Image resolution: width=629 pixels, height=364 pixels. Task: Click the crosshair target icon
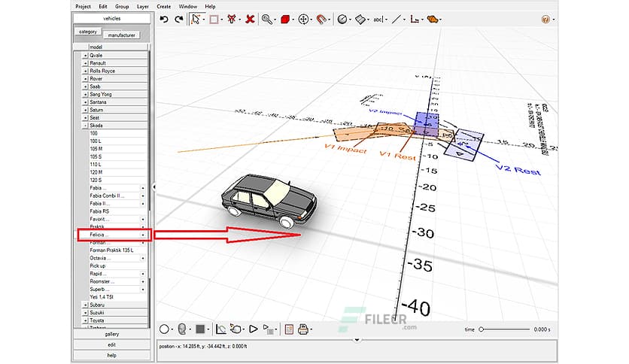click(304, 19)
